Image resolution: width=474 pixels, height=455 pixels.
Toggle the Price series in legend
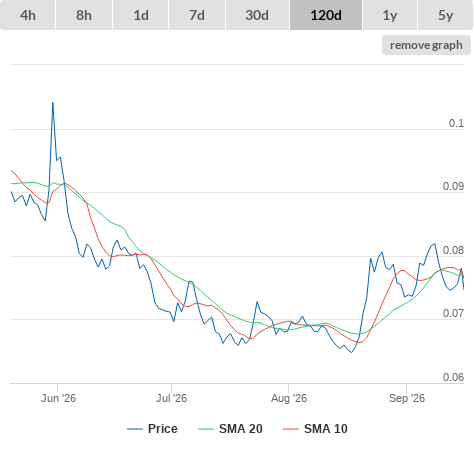(x=162, y=429)
